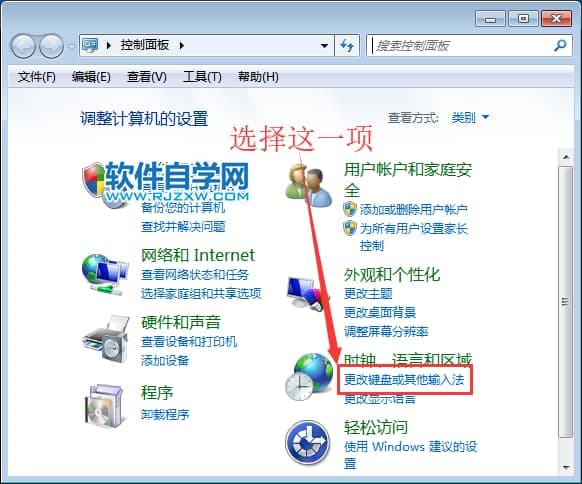Open the 工具(T) menu

(x=202, y=77)
